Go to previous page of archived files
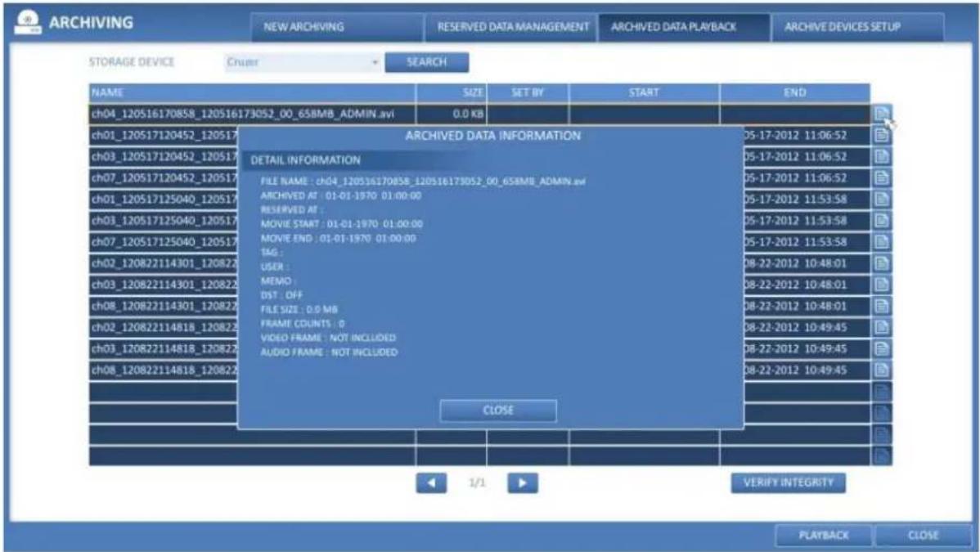The image size is (980, 552). point(431,482)
